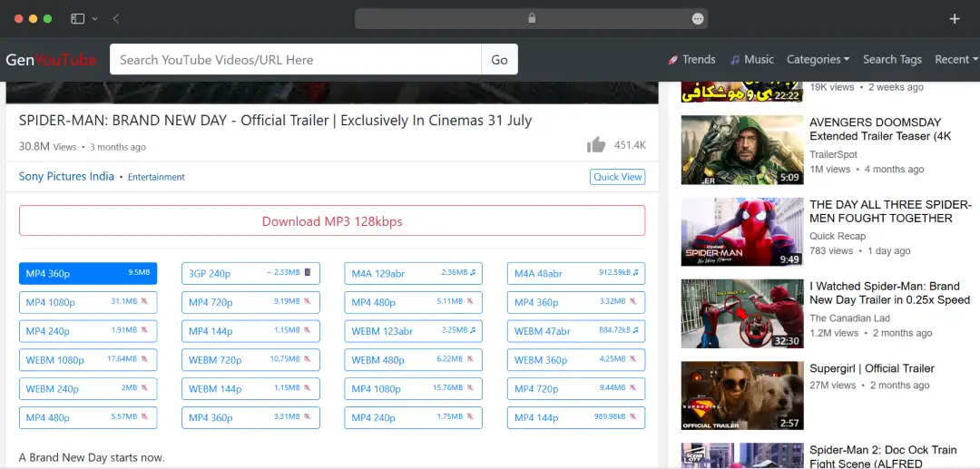The image size is (980, 469).
Task: Click the Quick Recap channel name
Action: [838, 236]
